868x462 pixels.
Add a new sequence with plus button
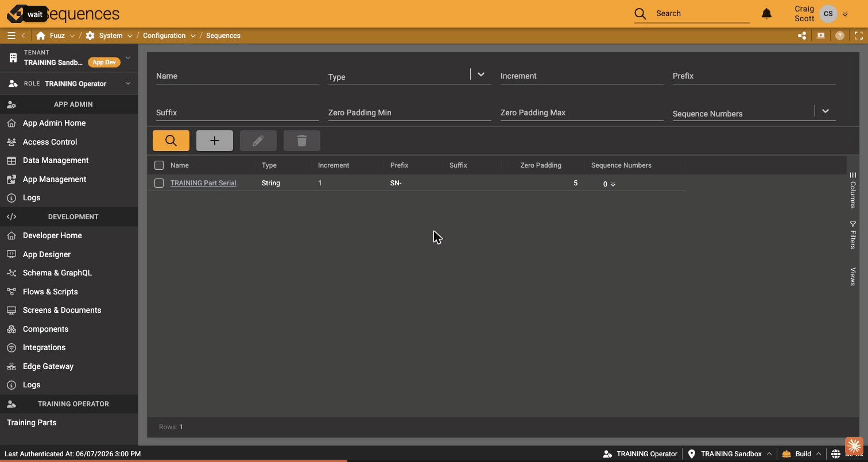(215, 141)
